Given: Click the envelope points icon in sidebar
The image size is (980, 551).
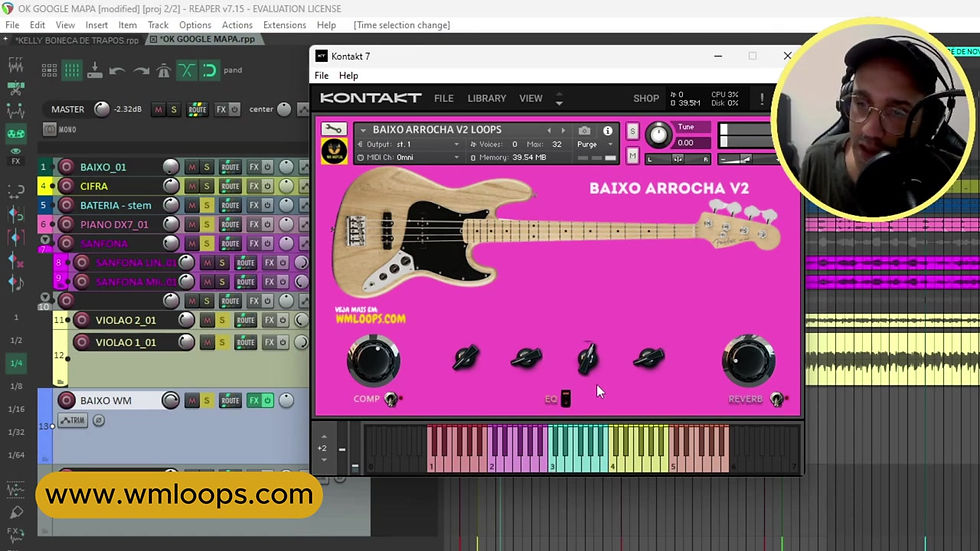Looking at the screenshot, I should coord(16,111).
